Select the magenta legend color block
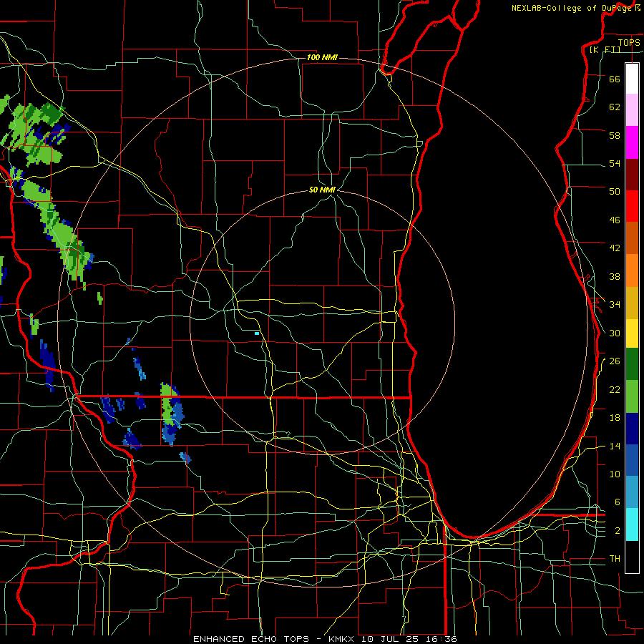This screenshot has width=644, height=644. (x=632, y=142)
